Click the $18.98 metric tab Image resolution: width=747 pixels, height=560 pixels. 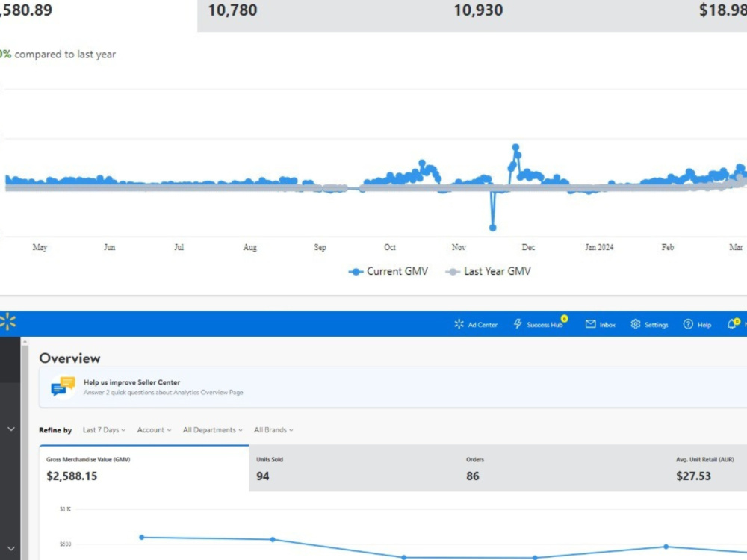(718, 16)
